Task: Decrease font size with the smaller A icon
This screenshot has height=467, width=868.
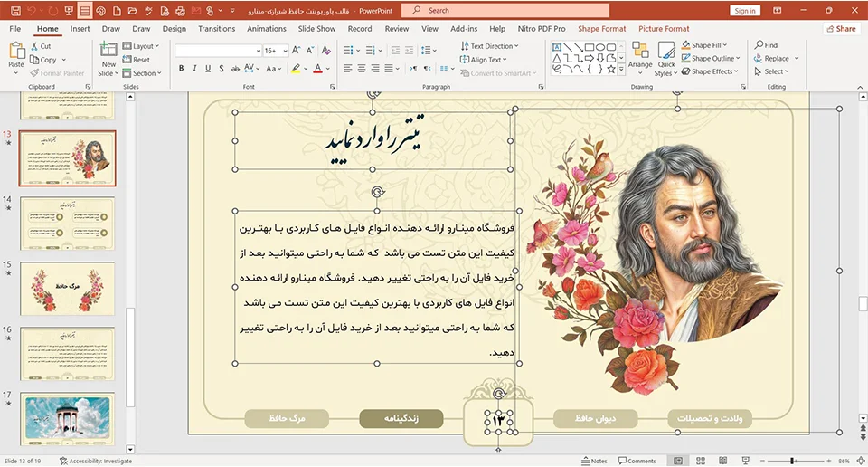Action: [310, 51]
